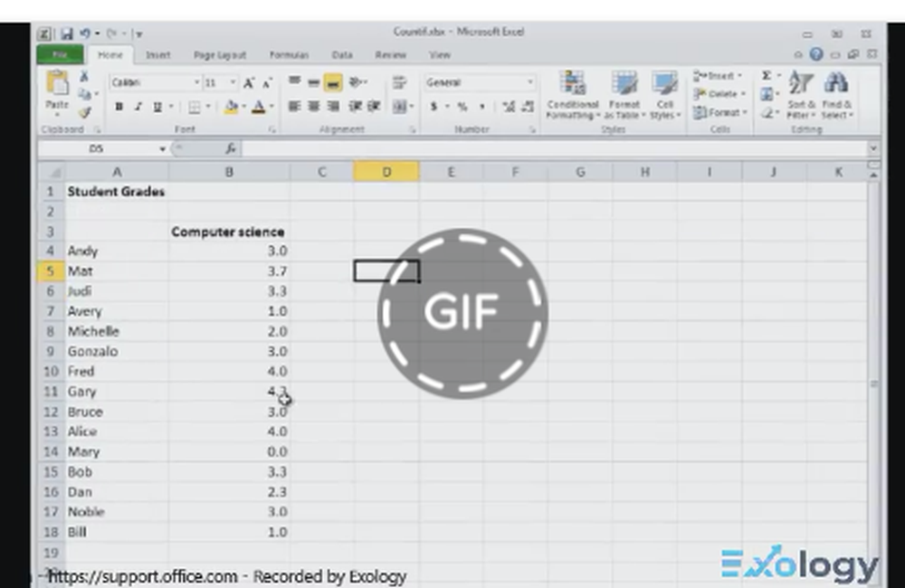
Task: Open the Cell Styles gallery
Action: tap(665, 95)
